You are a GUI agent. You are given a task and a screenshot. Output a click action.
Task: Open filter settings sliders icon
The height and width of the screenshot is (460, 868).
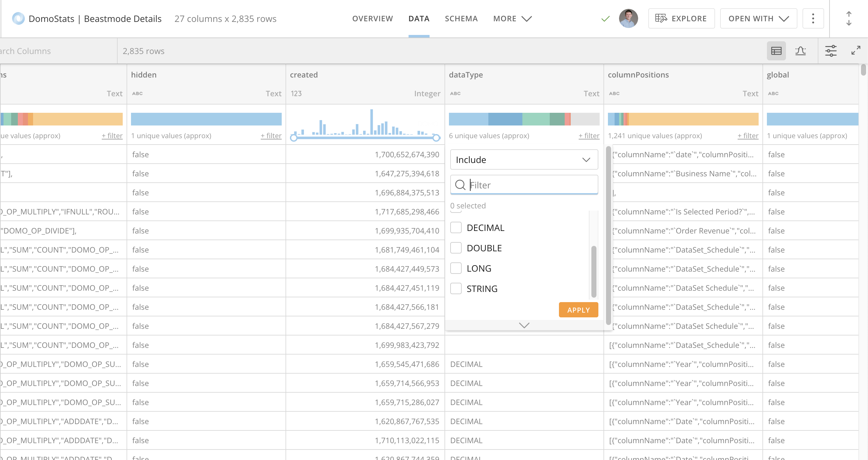830,51
